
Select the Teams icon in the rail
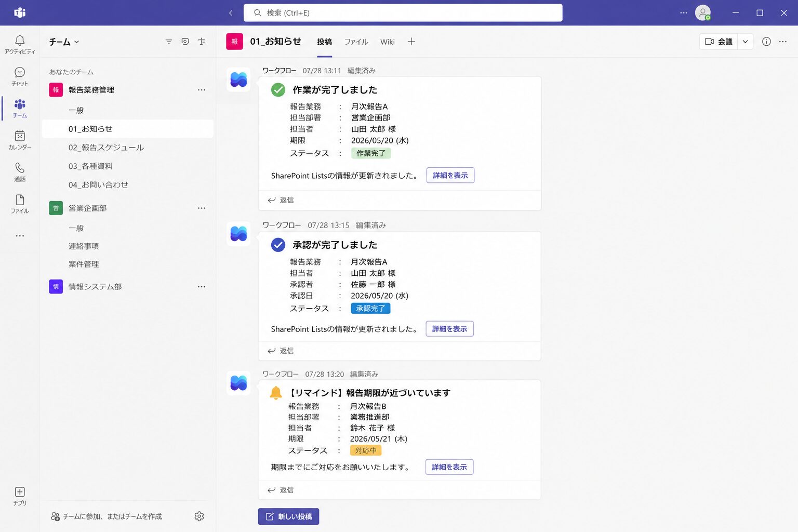(x=20, y=109)
